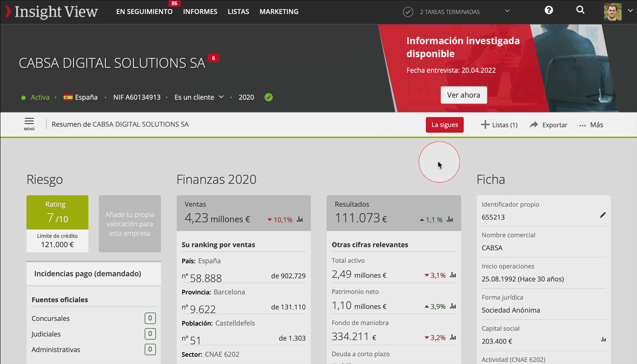
Task: Open the hamburger Menú icon
Action: tap(29, 124)
